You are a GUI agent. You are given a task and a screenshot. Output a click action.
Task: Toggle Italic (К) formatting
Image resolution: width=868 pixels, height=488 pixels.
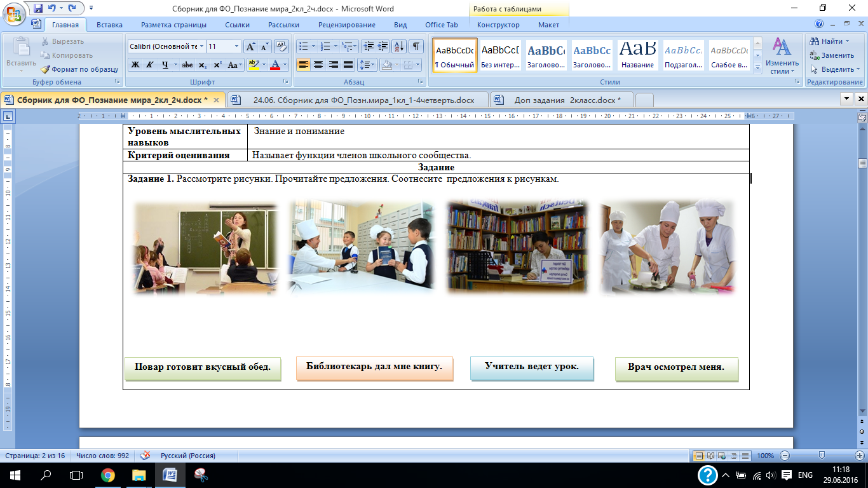pyautogui.click(x=150, y=65)
